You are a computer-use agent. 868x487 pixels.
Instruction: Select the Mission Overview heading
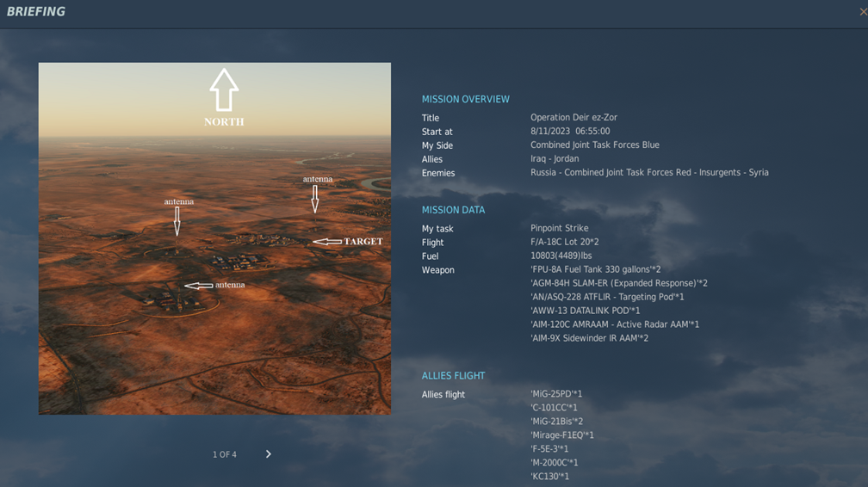pyautogui.click(x=465, y=100)
